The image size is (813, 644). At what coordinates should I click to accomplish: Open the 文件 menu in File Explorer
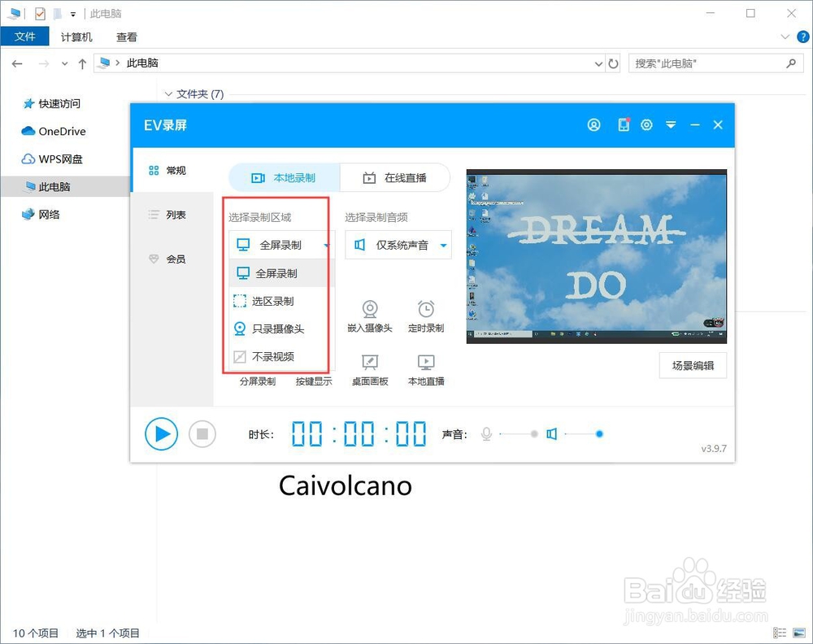(25, 37)
